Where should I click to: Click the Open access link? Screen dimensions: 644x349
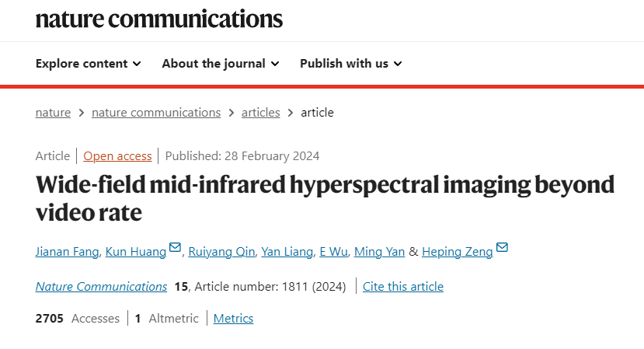(x=117, y=156)
